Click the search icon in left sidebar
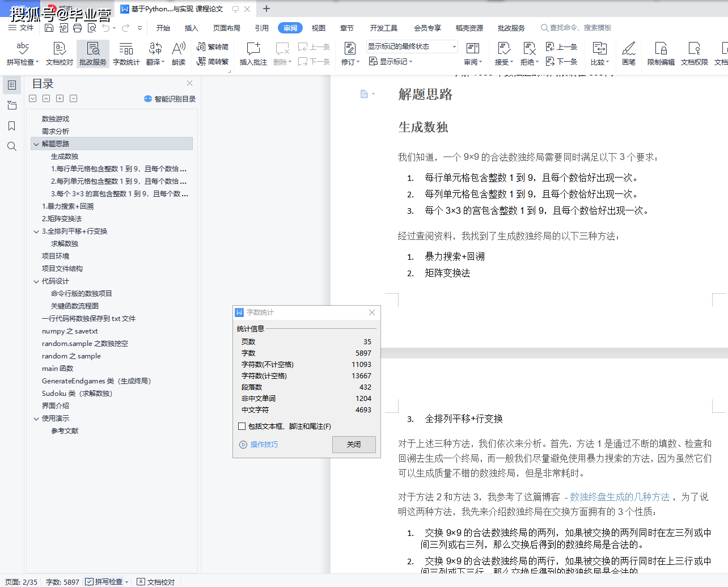Image resolution: width=728 pixels, height=587 pixels. [x=12, y=147]
